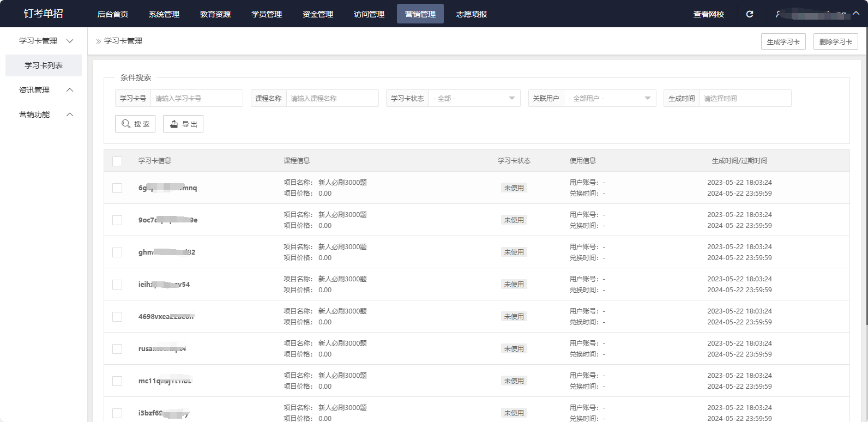
Task: Click the 钉考单招 logo text
Action: click(x=44, y=14)
